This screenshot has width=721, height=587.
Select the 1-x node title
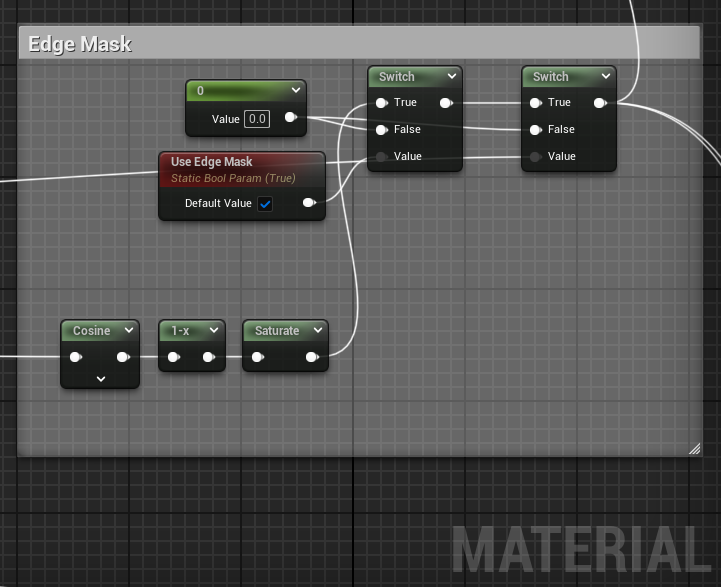pyautogui.click(x=180, y=331)
